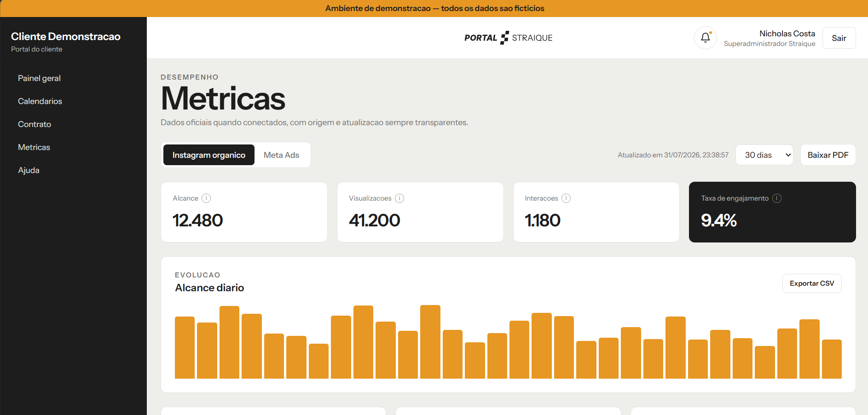This screenshot has width=868, height=415.
Task: Select Metricas in the sidebar
Action: click(x=34, y=147)
